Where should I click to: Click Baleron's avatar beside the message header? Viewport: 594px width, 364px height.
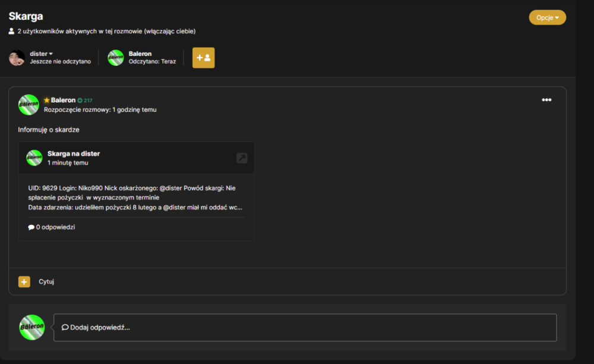click(x=29, y=105)
